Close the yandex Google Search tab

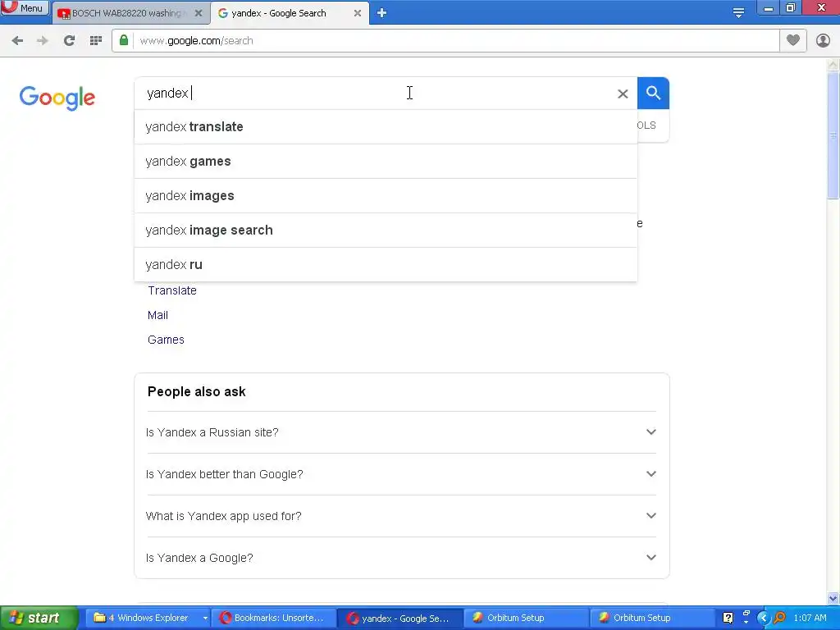tap(358, 13)
